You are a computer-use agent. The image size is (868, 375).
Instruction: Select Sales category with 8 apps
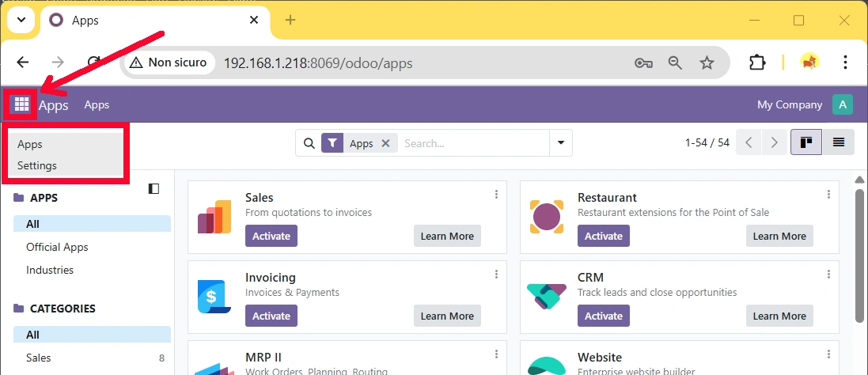tap(93, 358)
